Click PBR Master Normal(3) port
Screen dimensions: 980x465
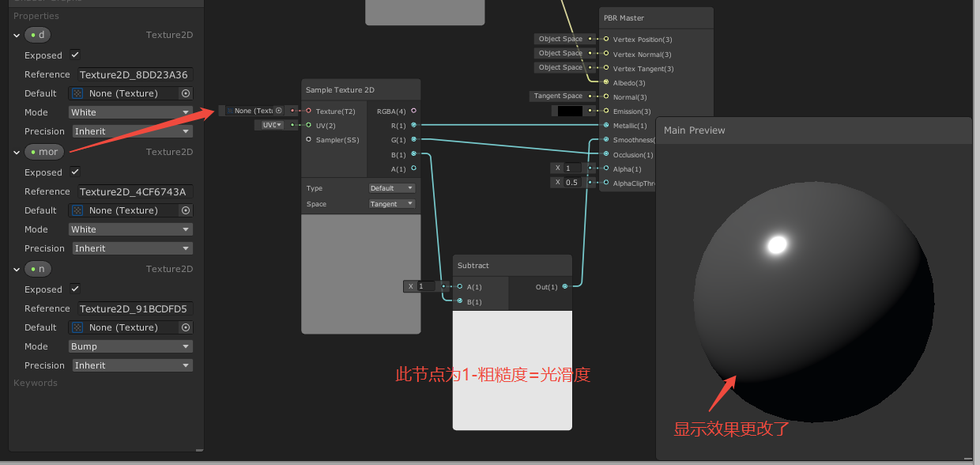pyautogui.click(x=606, y=96)
